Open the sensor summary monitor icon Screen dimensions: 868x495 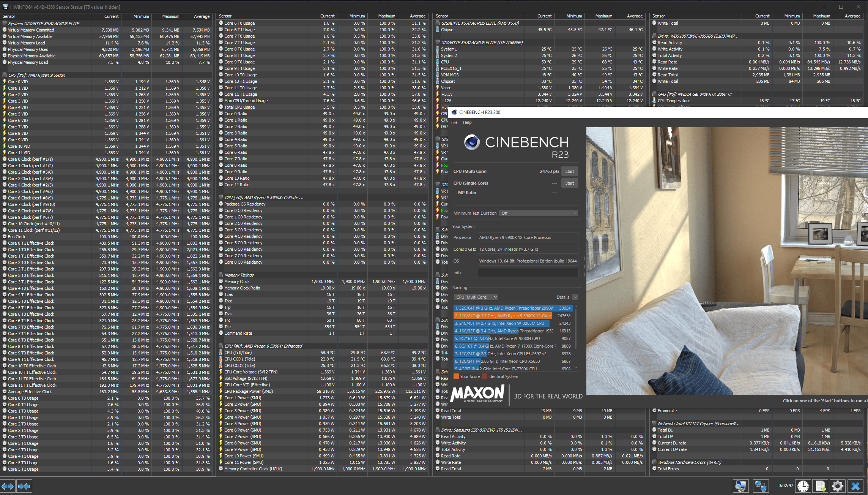pyautogui.click(x=740, y=486)
